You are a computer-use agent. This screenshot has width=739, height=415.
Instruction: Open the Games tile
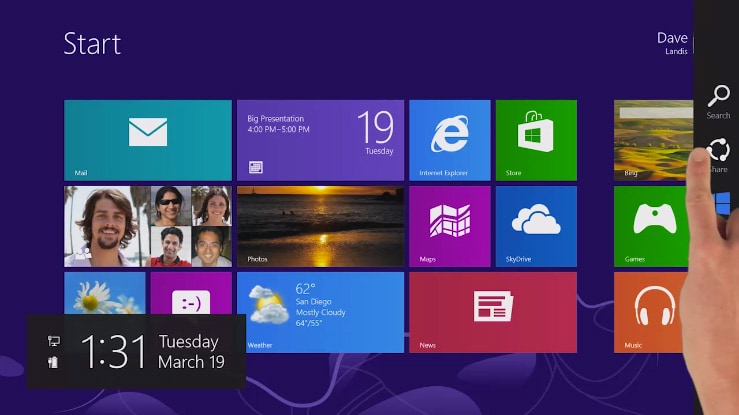(651, 227)
